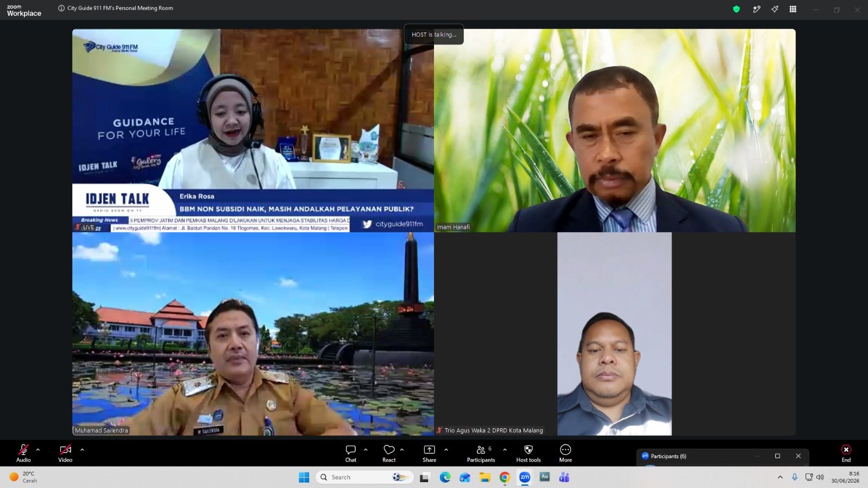
Task: Open the Participants list
Action: [481, 453]
